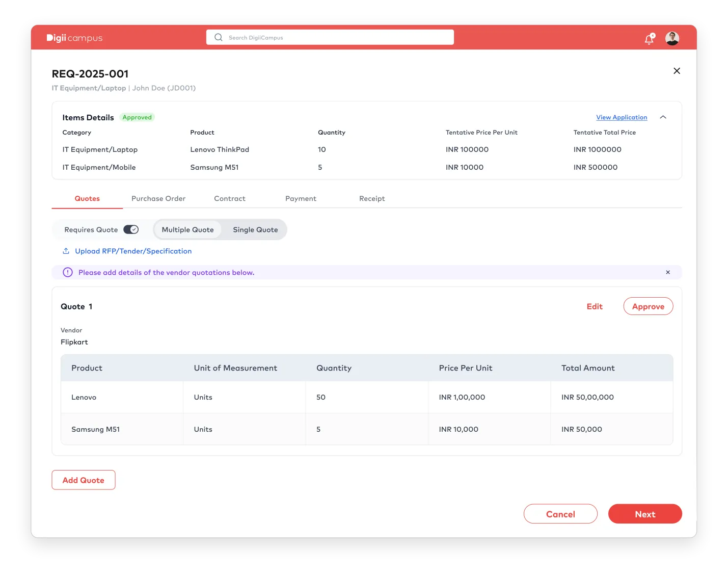The height and width of the screenshot is (575, 728).
Task: Open the Contract tab
Action: (229, 199)
